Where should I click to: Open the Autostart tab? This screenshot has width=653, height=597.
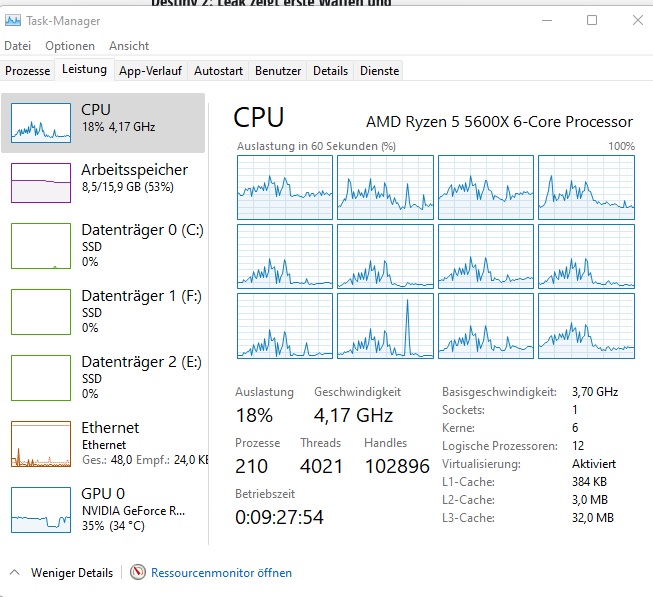click(218, 71)
